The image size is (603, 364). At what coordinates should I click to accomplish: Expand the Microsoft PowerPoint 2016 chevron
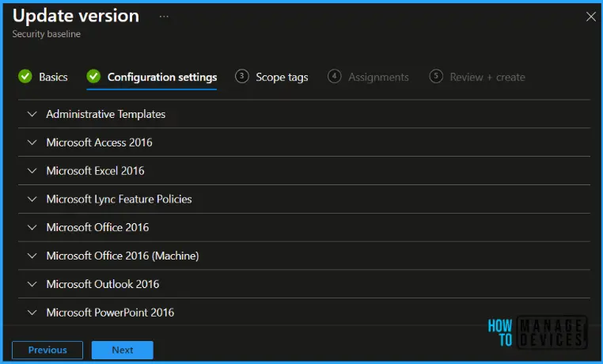click(32, 313)
